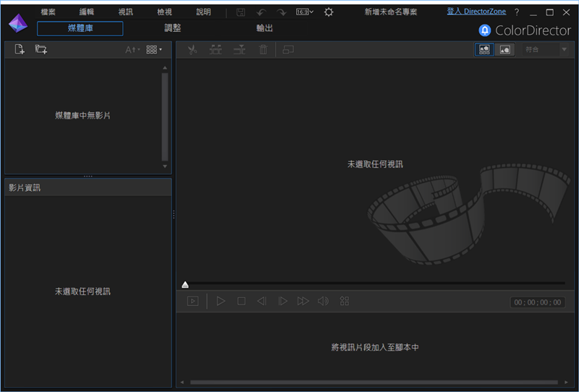The width and height of the screenshot is (579, 392).
Task: Switch to the 輸出 tab
Action: (265, 28)
